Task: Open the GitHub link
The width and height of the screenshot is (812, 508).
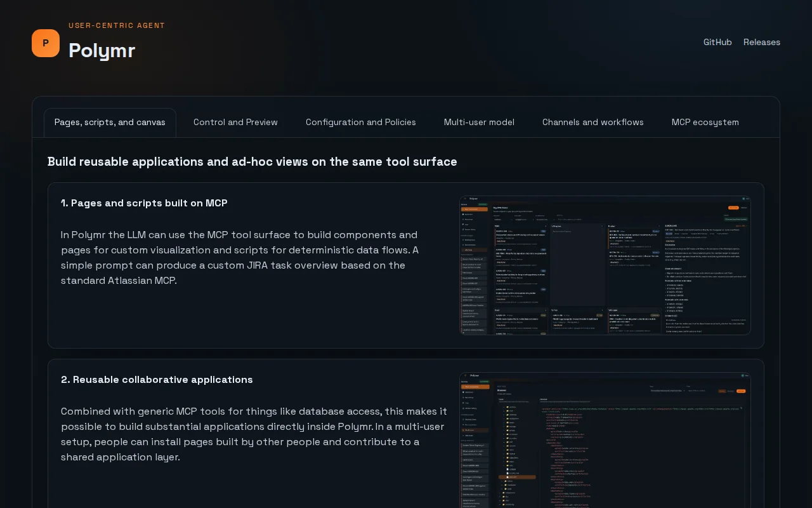Action: (717, 42)
